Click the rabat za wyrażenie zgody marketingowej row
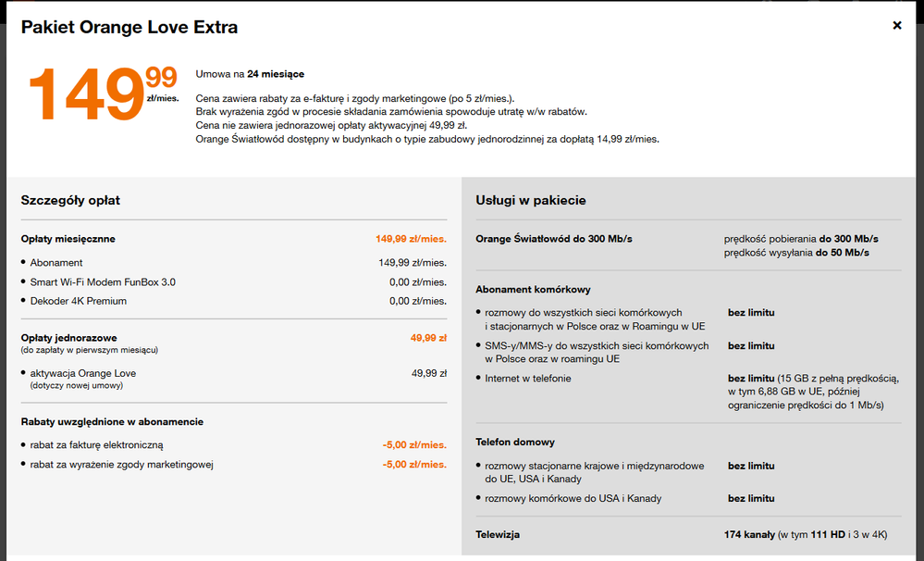This screenshot has width=924, height=561. [x=121, y=465]
